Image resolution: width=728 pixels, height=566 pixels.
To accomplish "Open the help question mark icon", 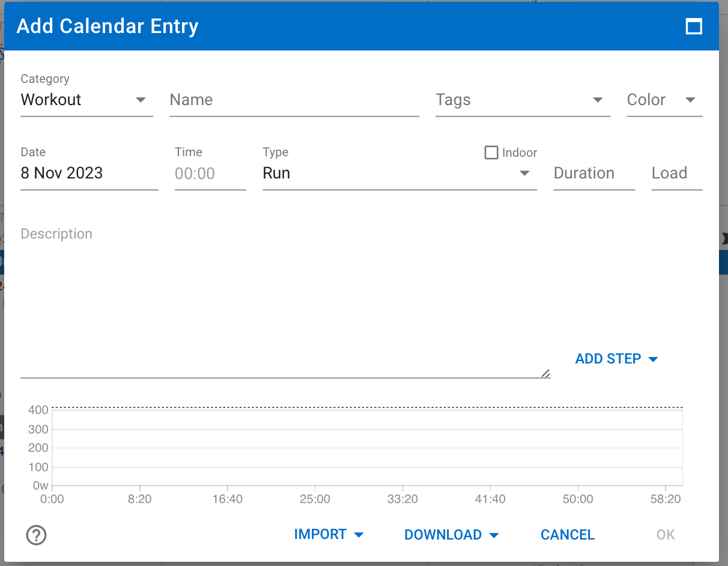I will tap(37, 535).
